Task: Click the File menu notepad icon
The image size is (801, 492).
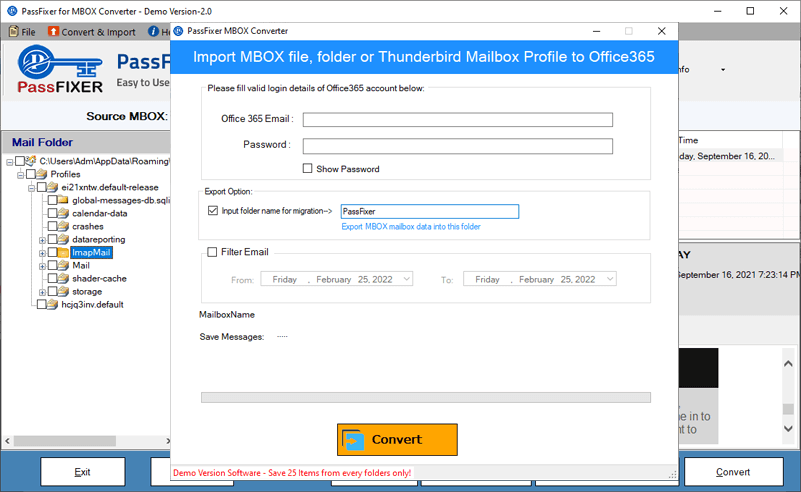Action: (14, 32)
